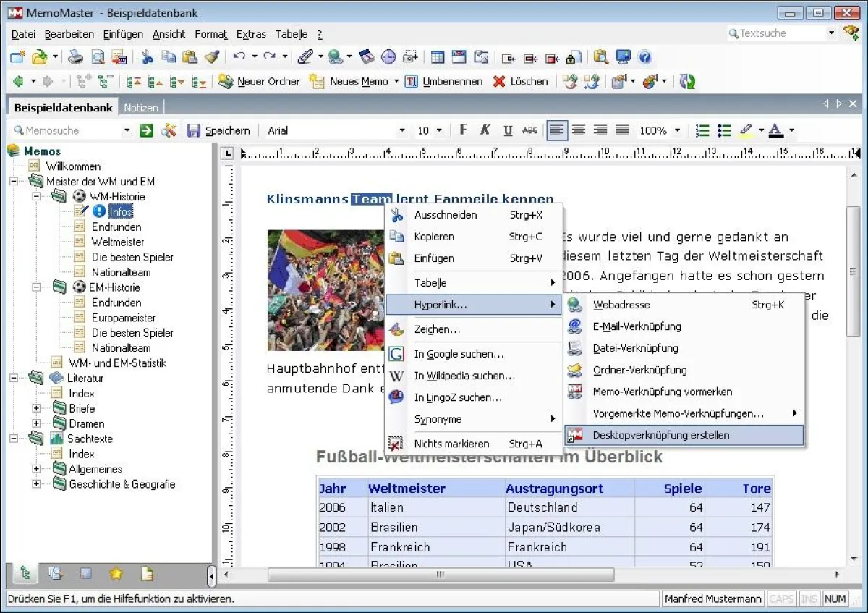868x613 pixels.
Task: Select the Scissors cut icon
Action: tap(147, 56)
